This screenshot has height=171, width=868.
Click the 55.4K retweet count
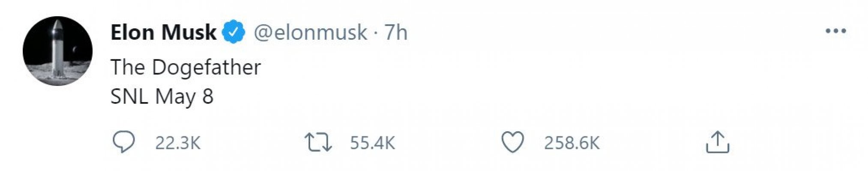click(x=372, y=143)
